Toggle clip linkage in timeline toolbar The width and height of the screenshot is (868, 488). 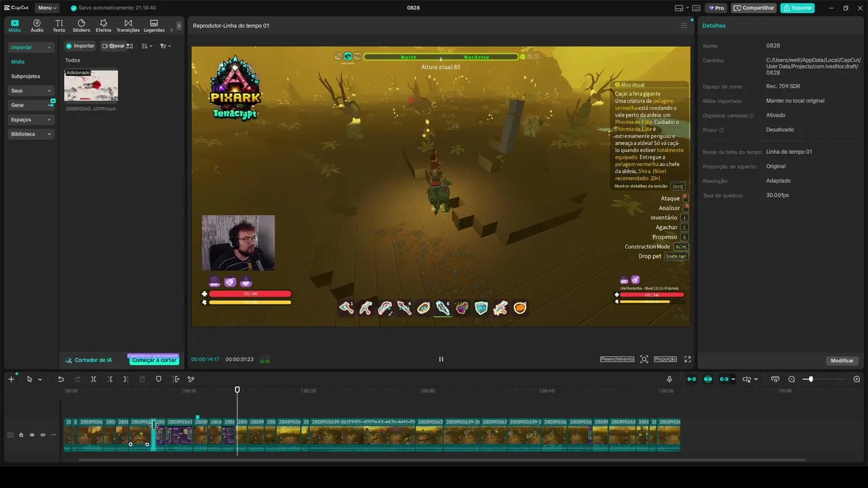click(x=724, y=379)
